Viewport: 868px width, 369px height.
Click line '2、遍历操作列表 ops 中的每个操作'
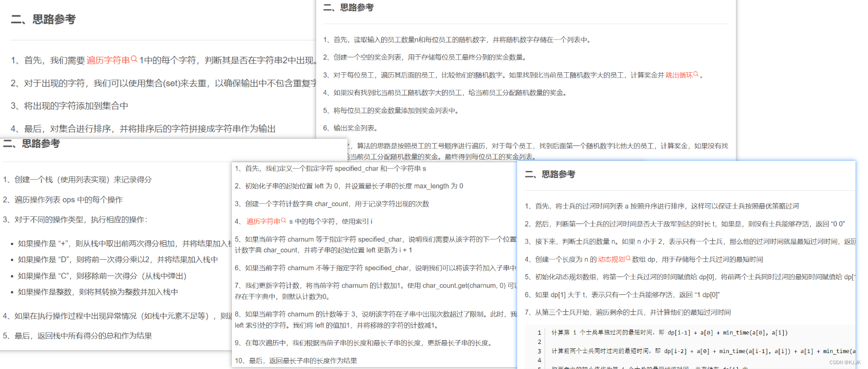coord(63,200)
